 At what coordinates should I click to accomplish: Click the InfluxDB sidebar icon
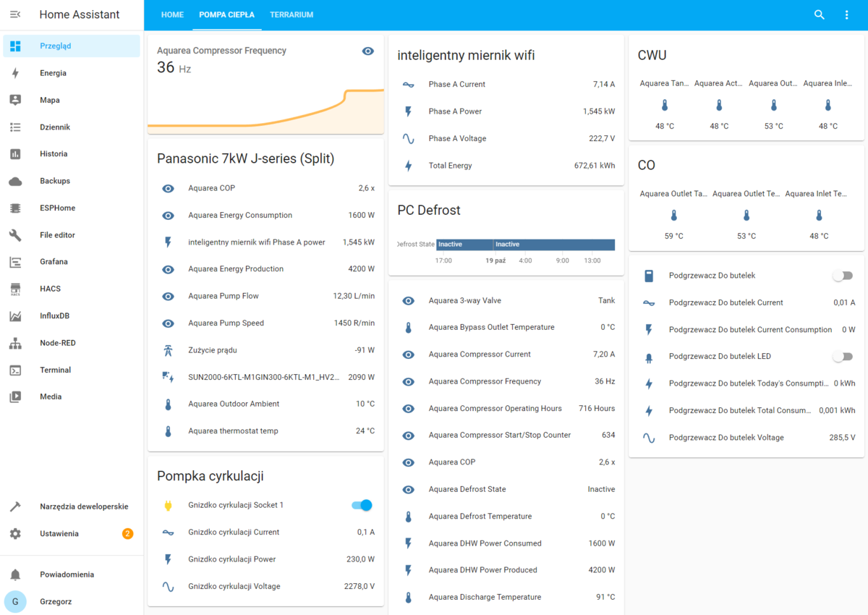point(15,316)
